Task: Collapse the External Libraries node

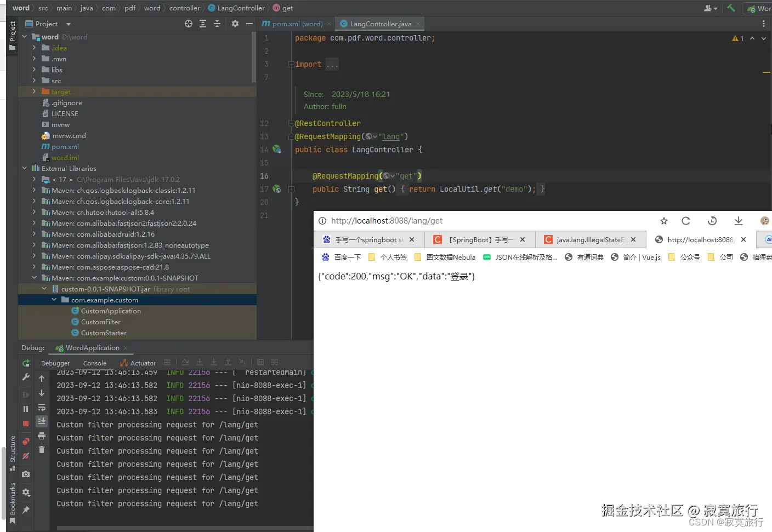Action: (x=25, y=168)
